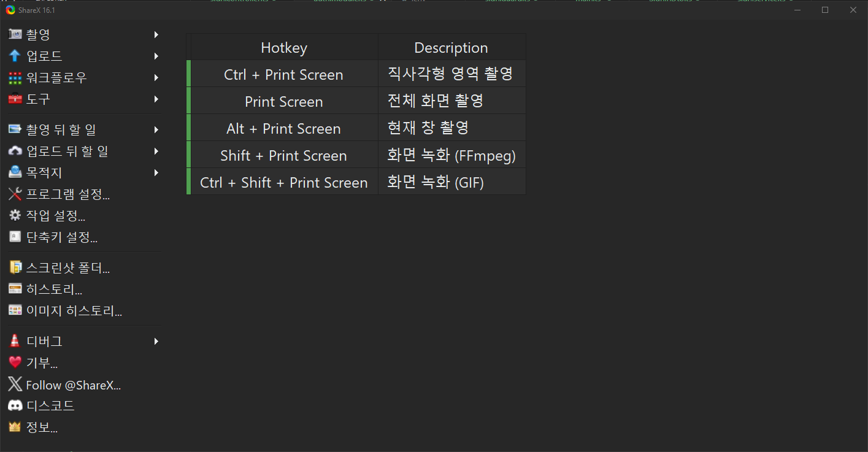The height and width of the screenshot is (452, 868).
Task: Open the 단축키 설정... menu label
Action: click(62, 237)
